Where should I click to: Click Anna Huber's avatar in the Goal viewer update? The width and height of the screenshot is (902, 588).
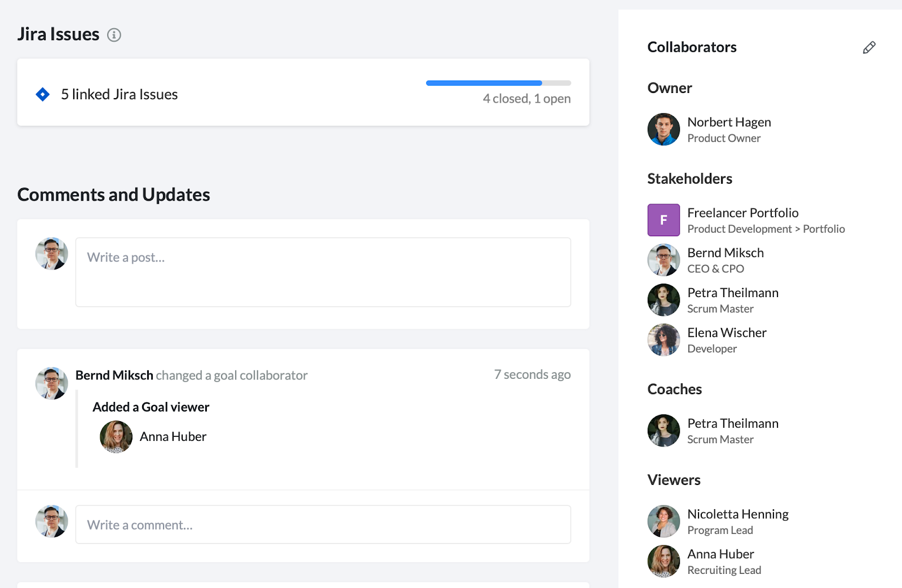pyautogui.click(x=116, y=436)
